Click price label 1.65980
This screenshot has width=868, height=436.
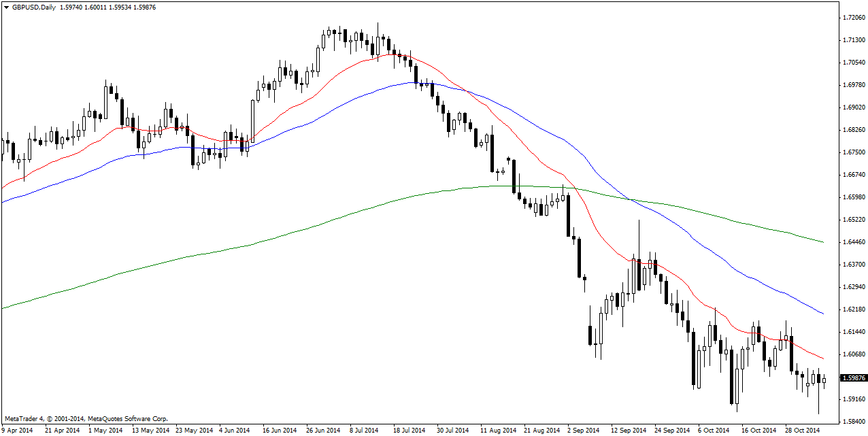click(x=854, y=197)
